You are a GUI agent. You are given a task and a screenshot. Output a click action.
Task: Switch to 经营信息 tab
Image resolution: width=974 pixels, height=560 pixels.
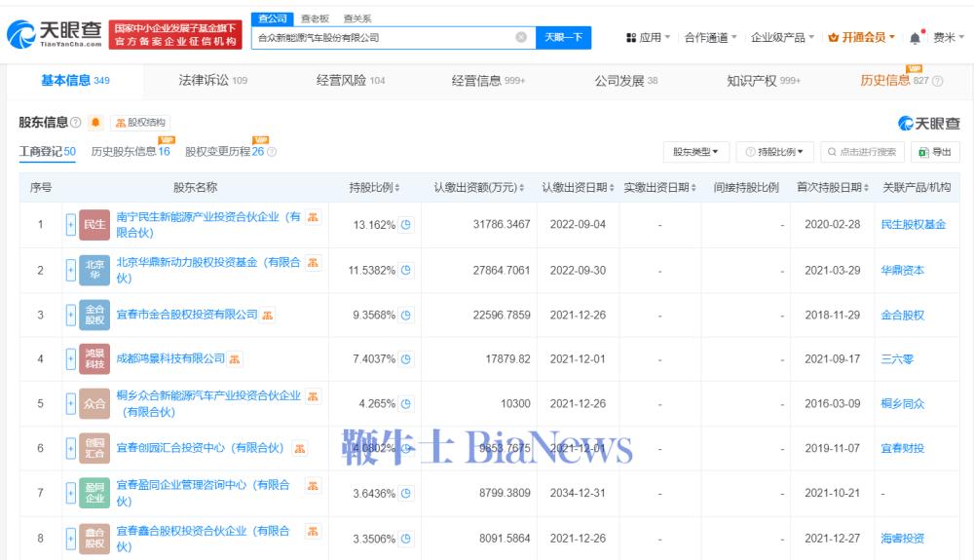pos(488,81)
